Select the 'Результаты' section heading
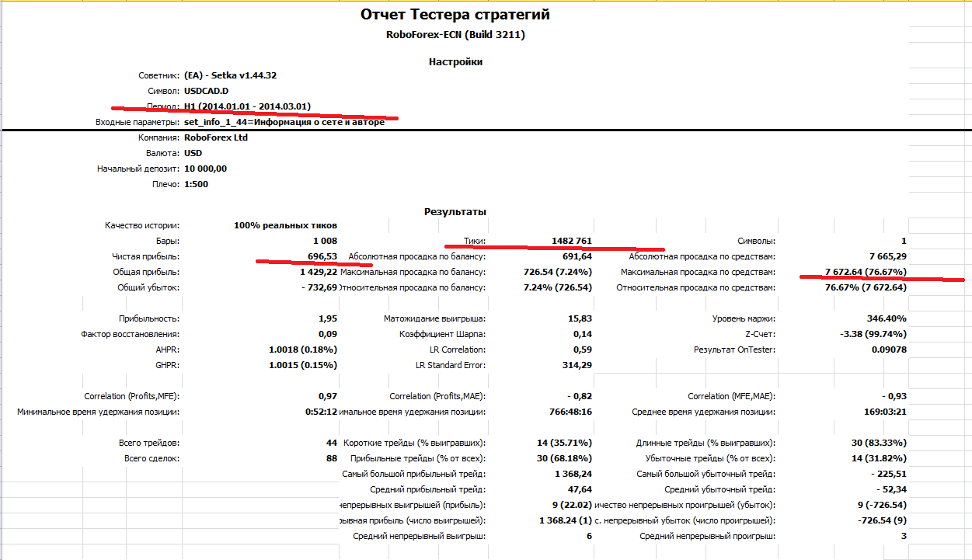This screenshot has width=972, height=560. pos(455,210)
